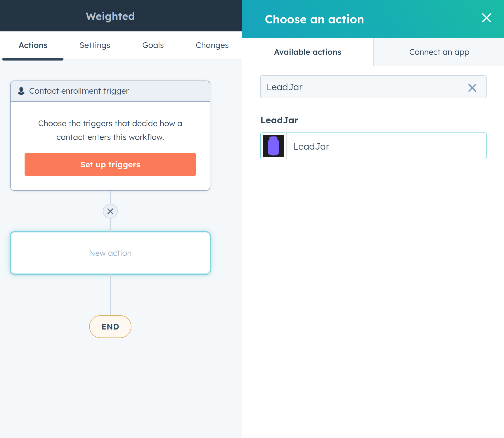Click the X connector to remove the step
Image resolution: width=504 pixels, height=438 pixels.
tap(110, 211)
